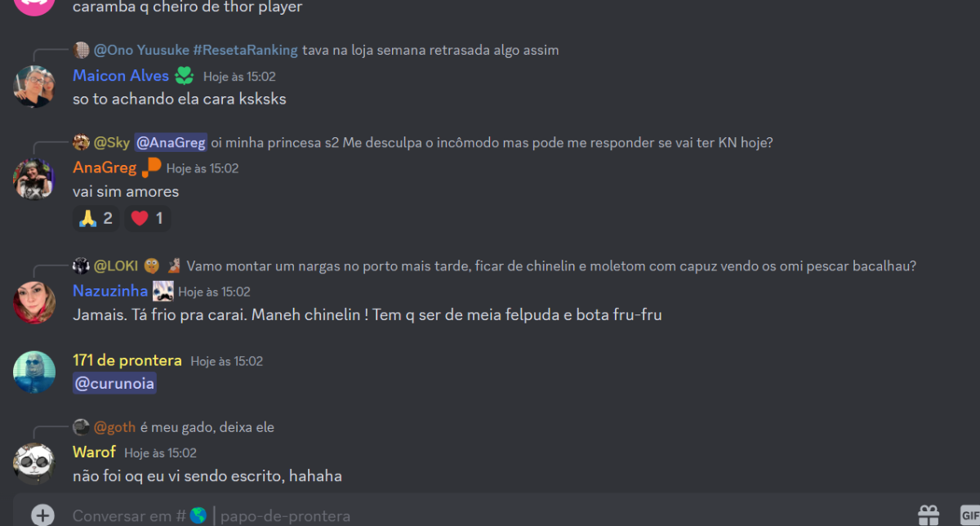Toggle the red heart reaction
The image size is (980, 526).
(147, 218)
